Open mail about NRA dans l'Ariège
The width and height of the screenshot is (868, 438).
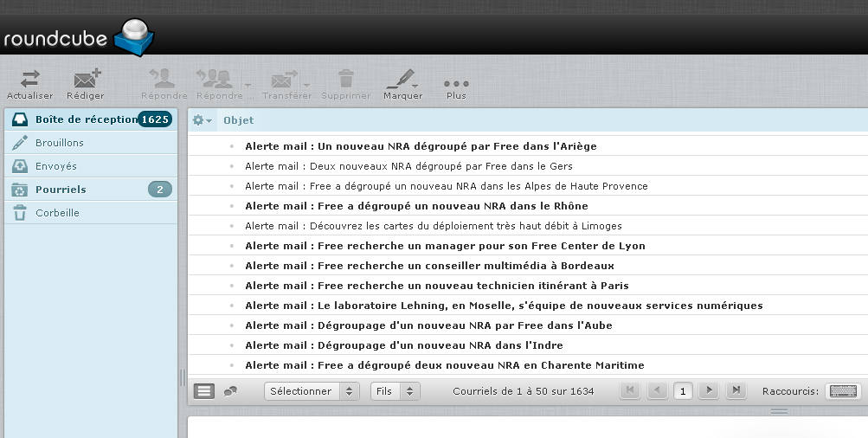pyautogui.click(x=528, y=146)
